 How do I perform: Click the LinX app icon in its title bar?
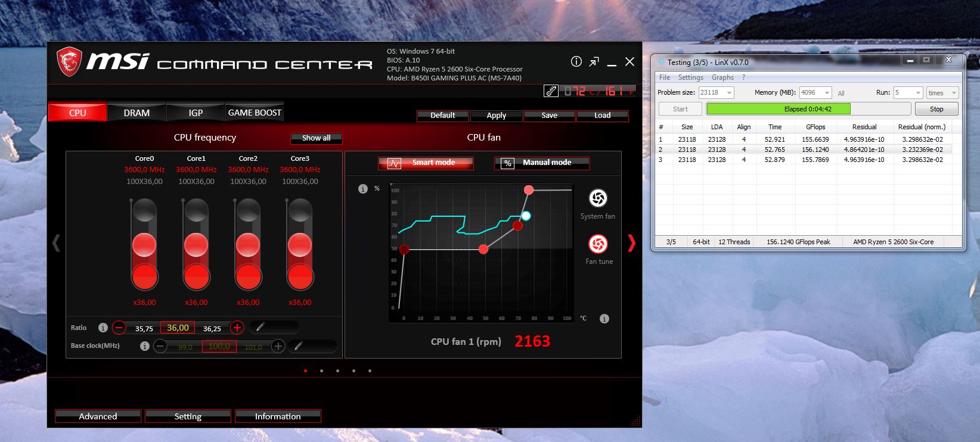(660, 62)
